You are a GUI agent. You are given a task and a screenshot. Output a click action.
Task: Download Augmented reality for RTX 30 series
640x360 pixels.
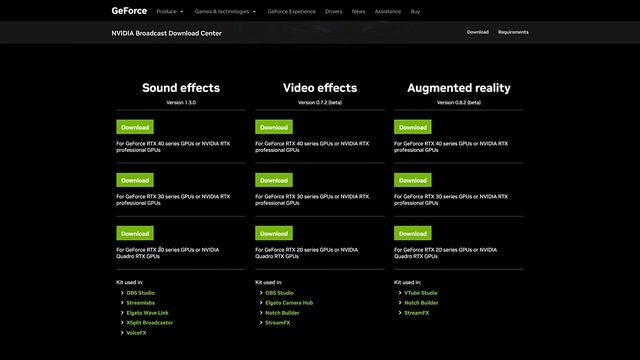(x=413, y=180)
